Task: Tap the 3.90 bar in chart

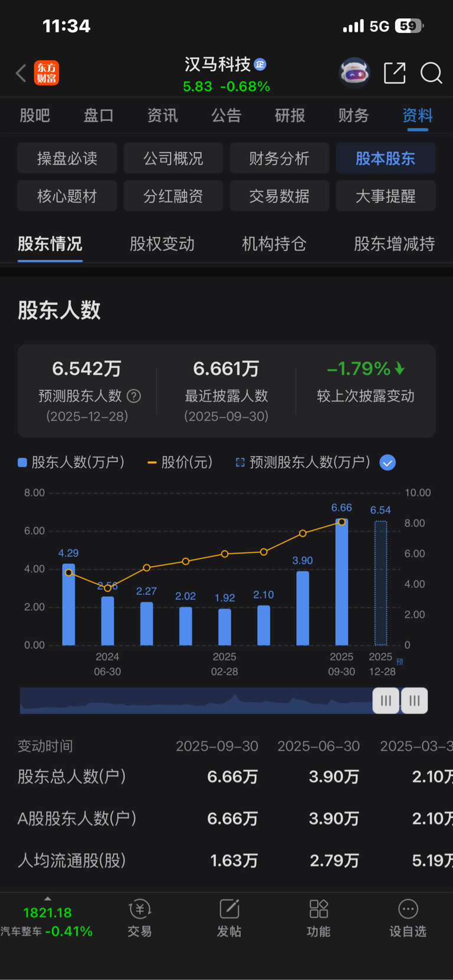Action: [x=303, y=608]
